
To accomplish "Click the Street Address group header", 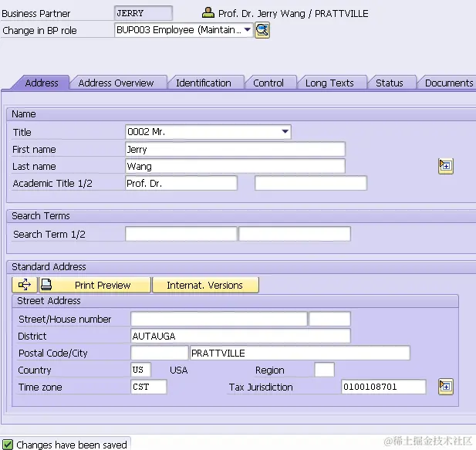I will [x=49, y=300].
